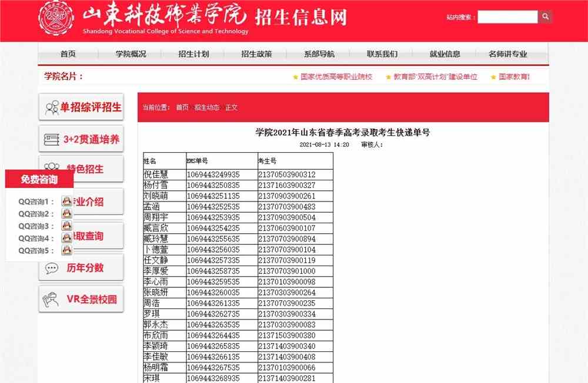Open the VR全景校园 sidebar button
The width and height of the screenshot is (588, 383).
[81, 299]
